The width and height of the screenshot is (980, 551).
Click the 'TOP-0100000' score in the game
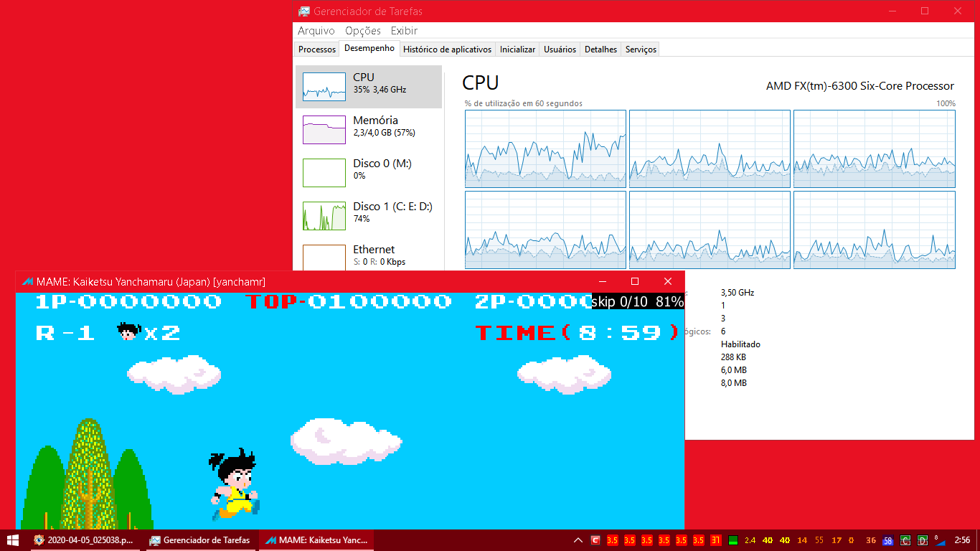click(349, 301)
